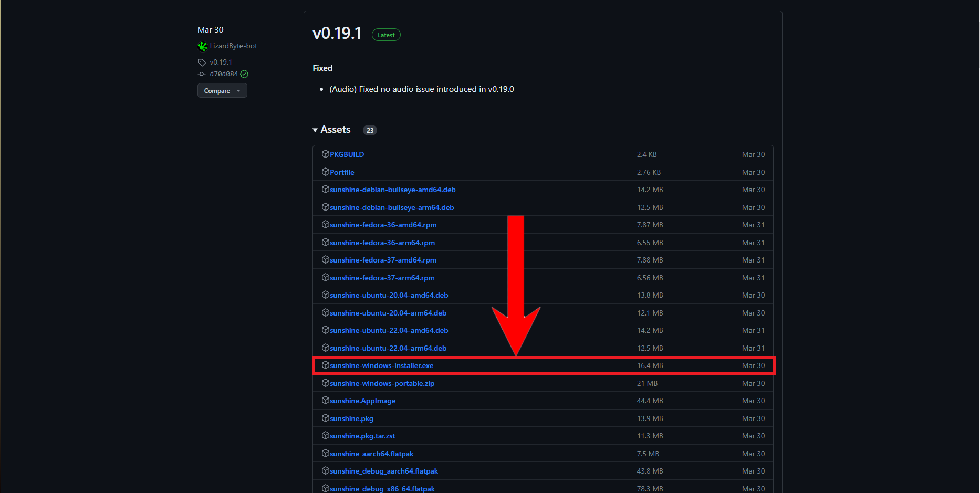This screenshot has height=493, width=980.
Task: Click package icon for sunshine.pkg
Action: point(326,418)
